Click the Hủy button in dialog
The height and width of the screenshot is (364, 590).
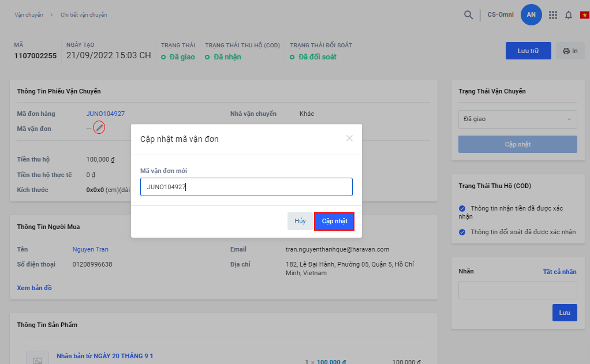click(x=300, y=221)
